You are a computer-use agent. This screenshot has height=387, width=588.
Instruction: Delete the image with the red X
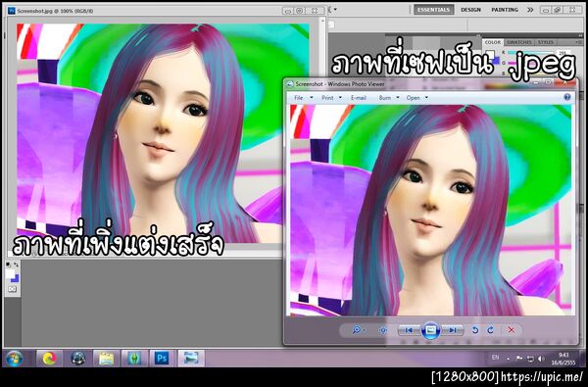tap(511, 330)
